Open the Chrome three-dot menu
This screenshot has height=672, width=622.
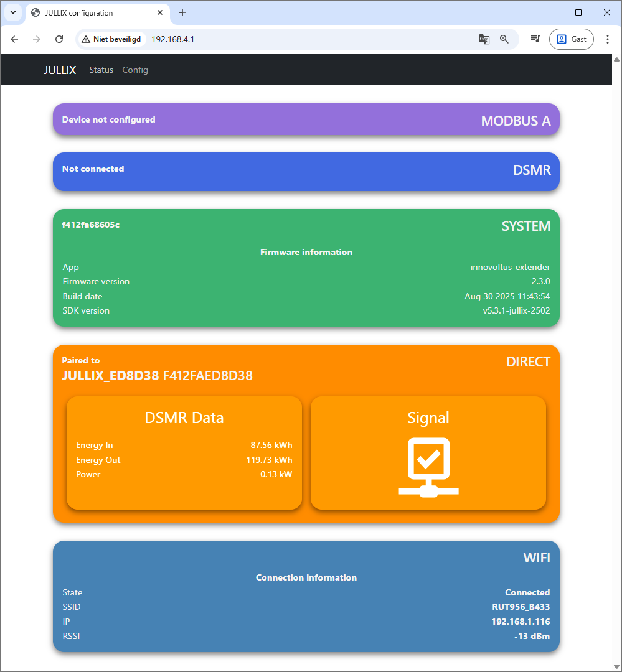[x=608, y=39]
